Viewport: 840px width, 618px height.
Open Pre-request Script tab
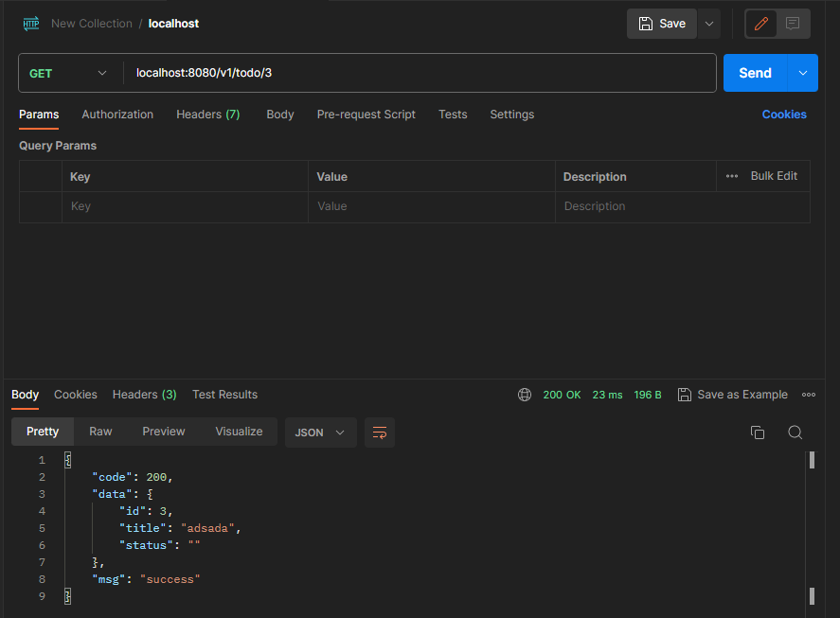366,115
